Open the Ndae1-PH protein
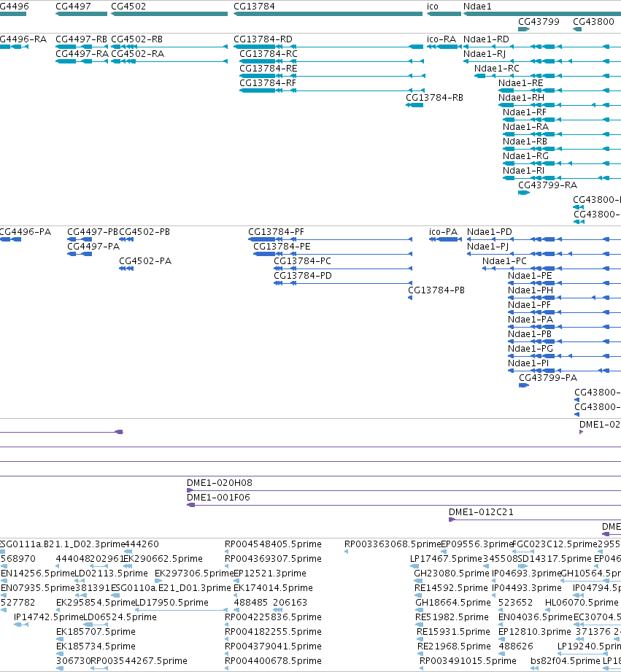This screenshot has height=672, width=621. tap(531, 290)
